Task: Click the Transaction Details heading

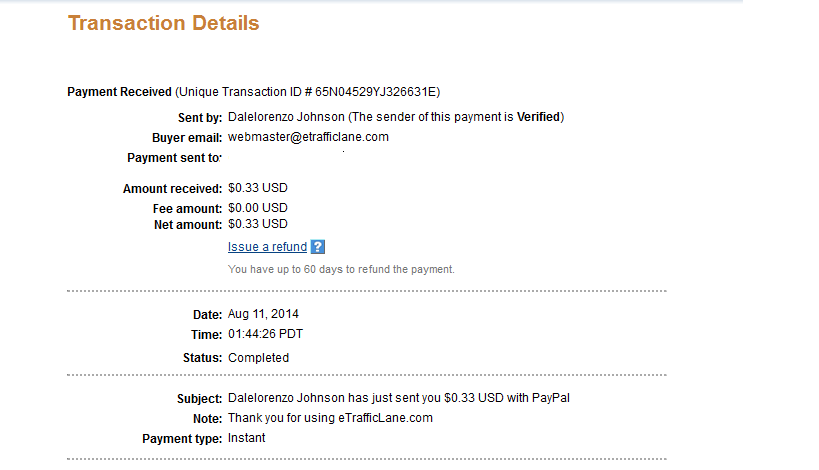Action: [x=163, y=23]
